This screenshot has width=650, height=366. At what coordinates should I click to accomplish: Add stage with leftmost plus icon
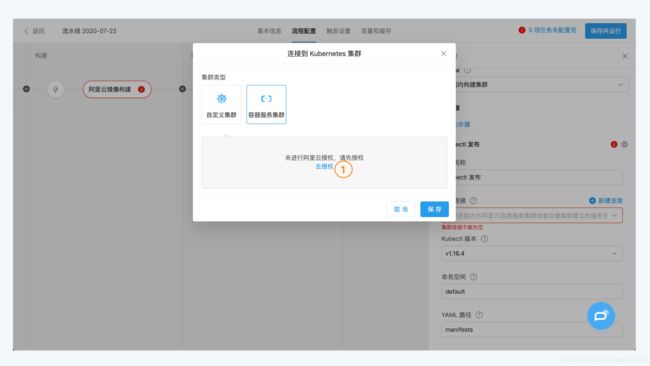click(x=26, y=89)
